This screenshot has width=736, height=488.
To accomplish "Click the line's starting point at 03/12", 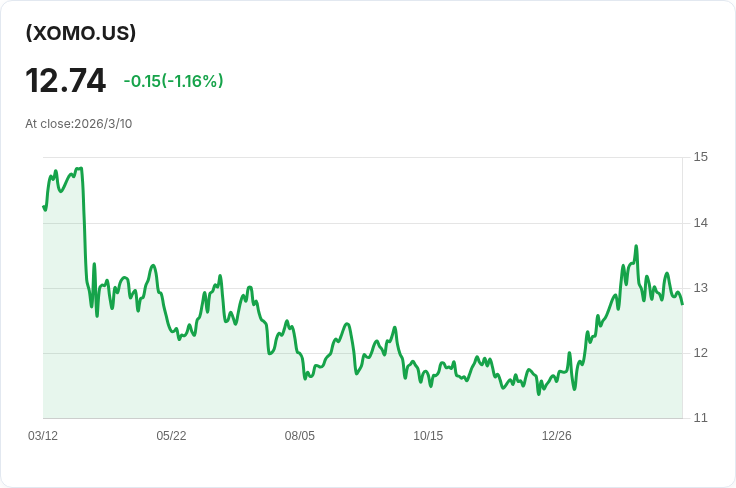I will pos(44,206).
